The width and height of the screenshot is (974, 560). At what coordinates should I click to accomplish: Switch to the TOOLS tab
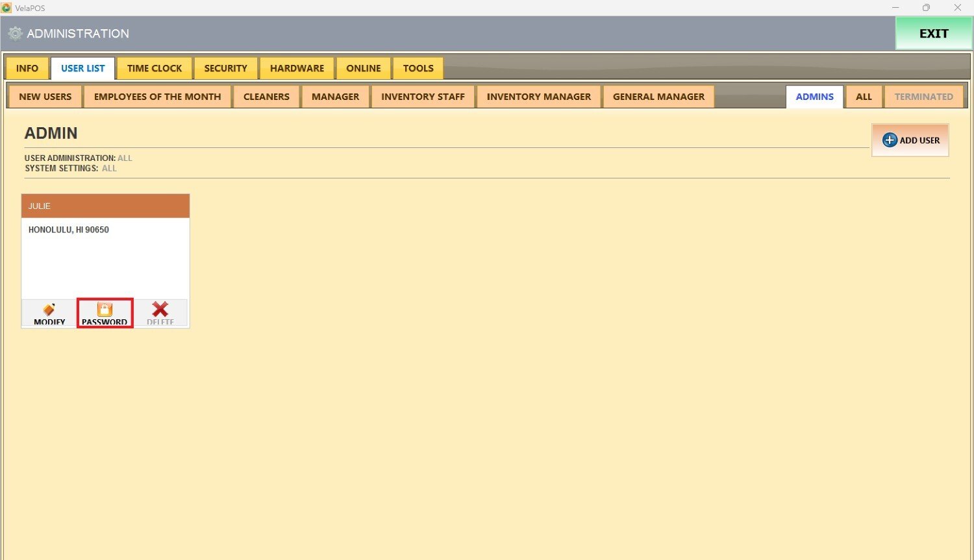(x=418, y=68)
